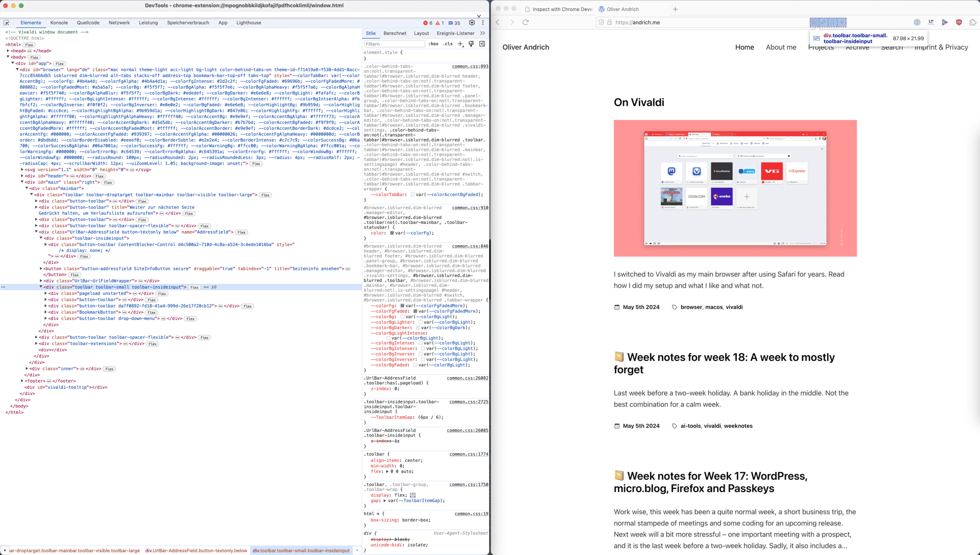Select the Stile (Styles) panel tab
Image resolution: width=980 pixels, height=555 pixels.
tap(370, 35)
